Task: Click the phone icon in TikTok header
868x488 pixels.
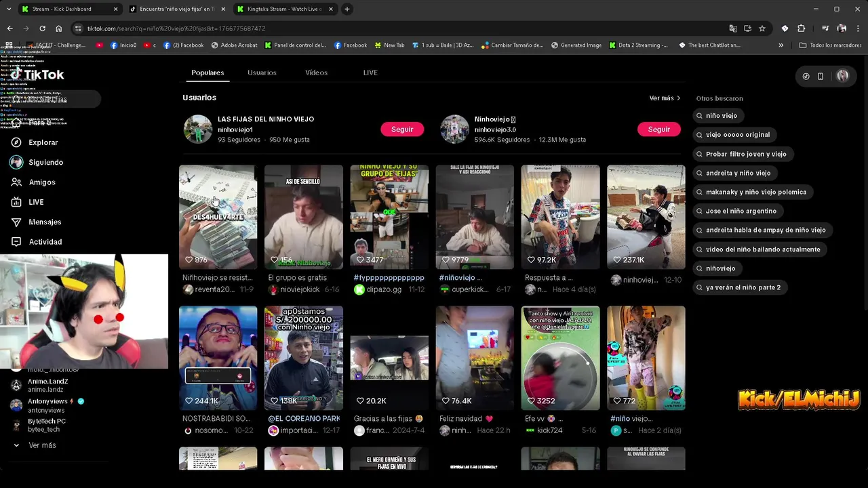Action: (x=821, y=77)
